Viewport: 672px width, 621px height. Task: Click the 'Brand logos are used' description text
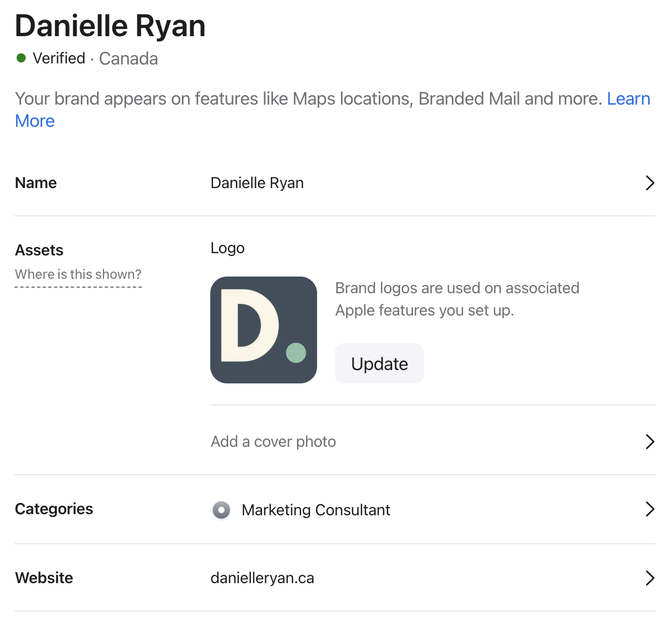coord(457,299)
